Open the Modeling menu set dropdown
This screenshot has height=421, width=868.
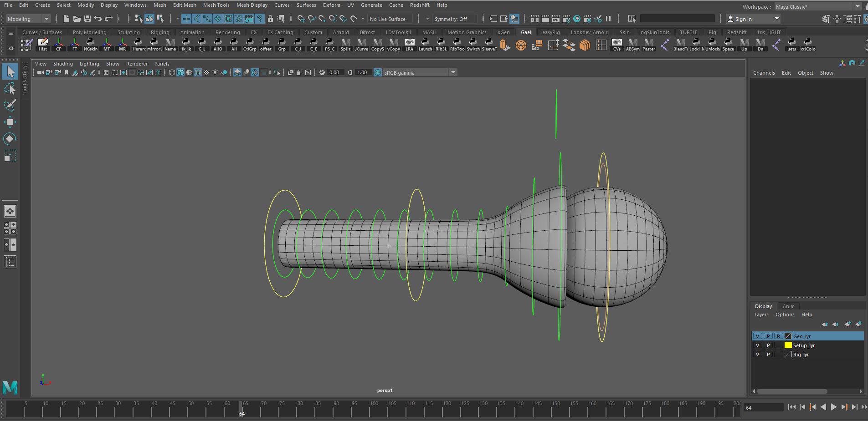tap(28, 19)
